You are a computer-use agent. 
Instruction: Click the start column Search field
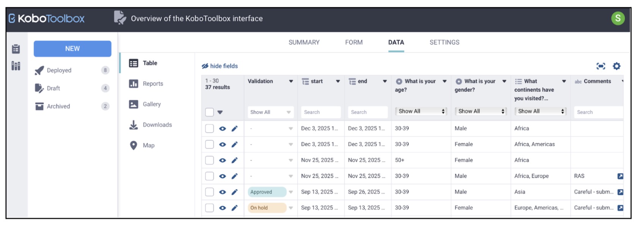[321, 112]
